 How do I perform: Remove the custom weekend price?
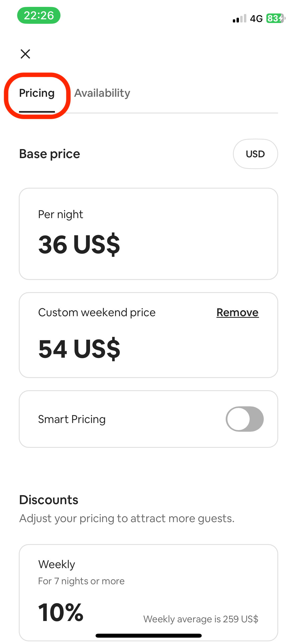point(238,312)
